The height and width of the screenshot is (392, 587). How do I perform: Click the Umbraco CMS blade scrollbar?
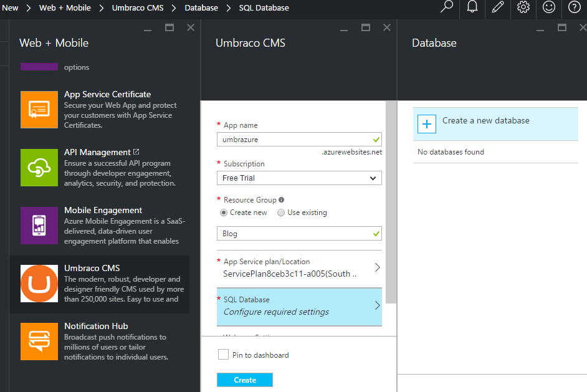tap(391, 202)
